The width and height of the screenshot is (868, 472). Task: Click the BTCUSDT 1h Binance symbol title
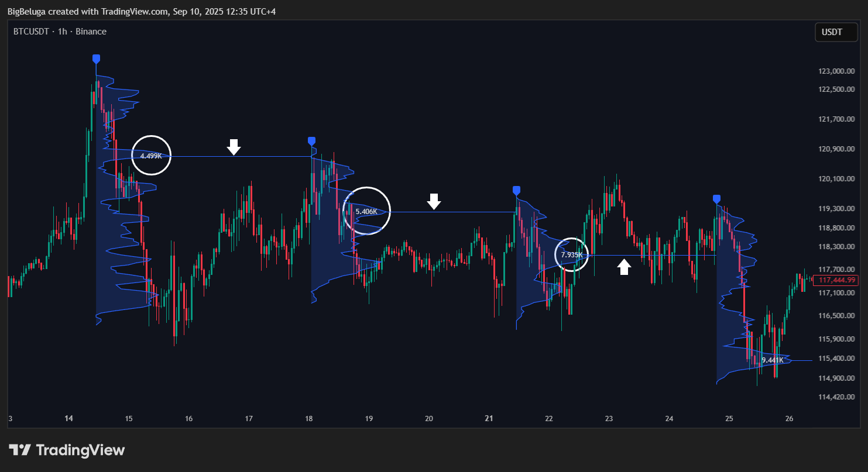60,32
